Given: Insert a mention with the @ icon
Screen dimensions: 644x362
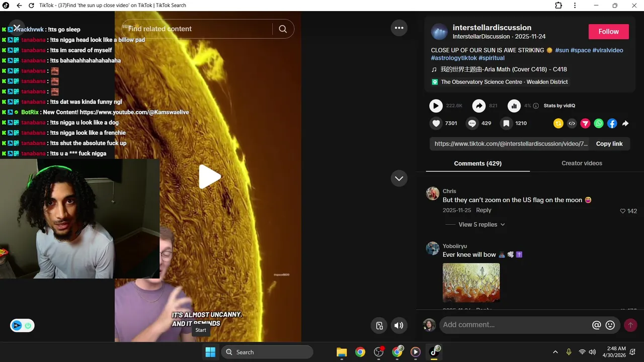Looking at the screenshot, I should [597, 325].
